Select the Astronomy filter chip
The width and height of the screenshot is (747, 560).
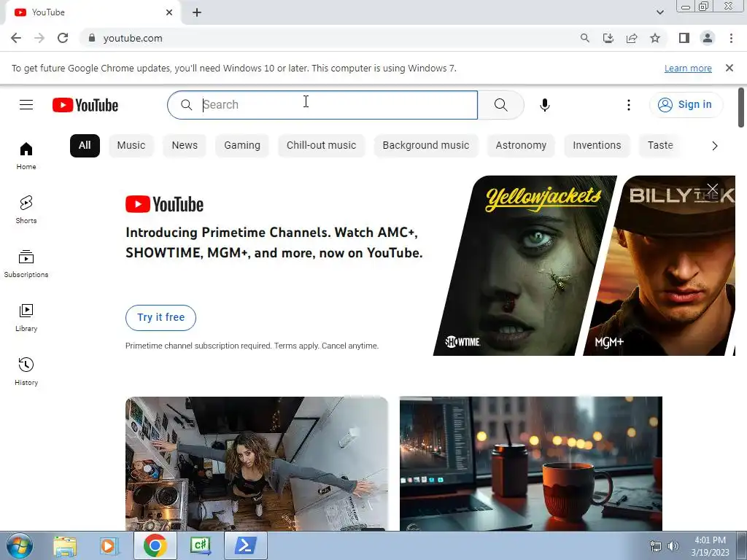tap(521, 146)
